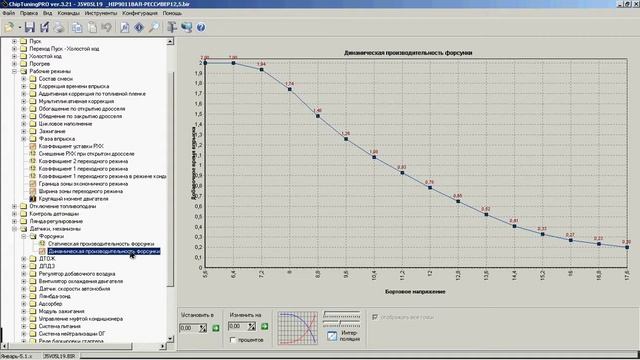Click the document page toolbar icon
Image resolution: width=640 pixels, height=360 pixels.
click(x=125, y=27)
